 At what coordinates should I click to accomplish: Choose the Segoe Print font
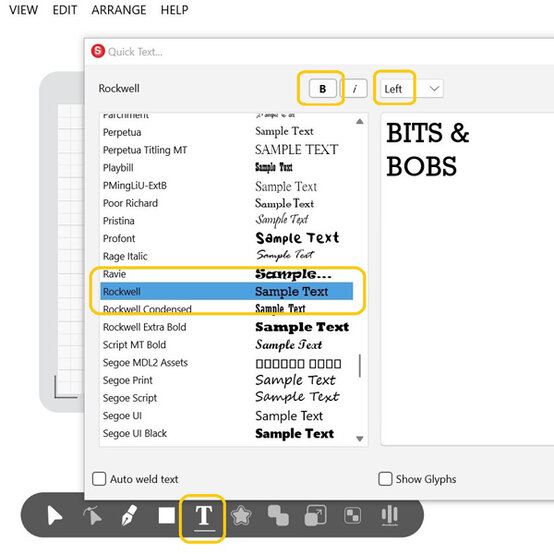click(x=226, y=380)
